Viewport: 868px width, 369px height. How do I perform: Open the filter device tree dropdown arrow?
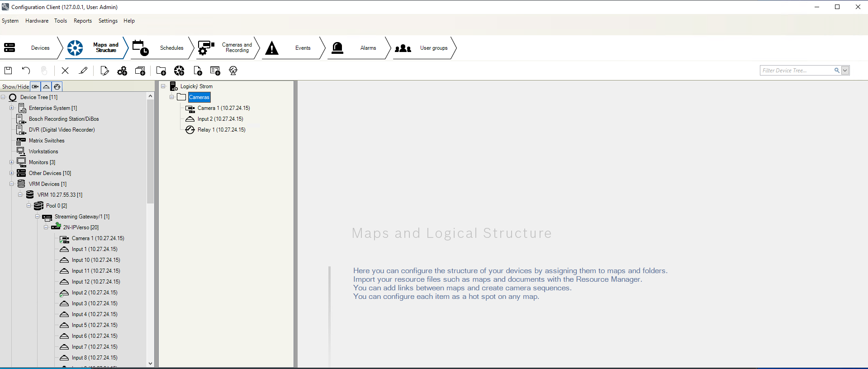click(845, 71)
